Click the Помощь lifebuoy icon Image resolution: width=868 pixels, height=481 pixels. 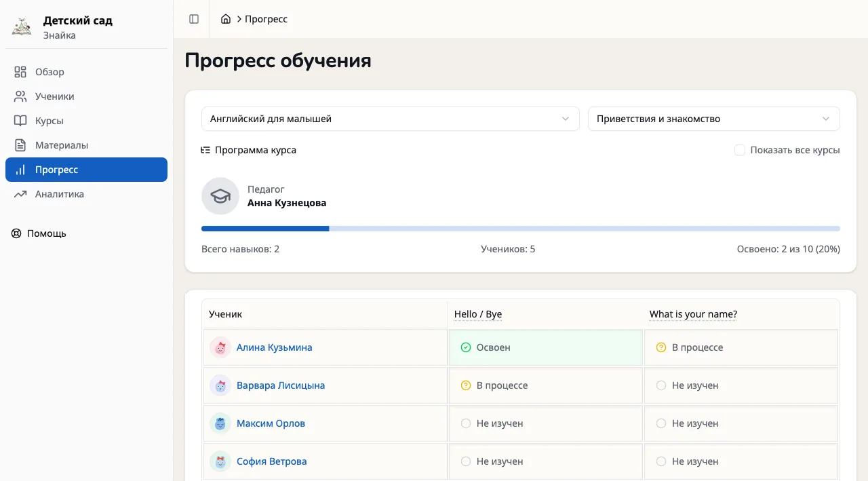click(x=16, y=233)
